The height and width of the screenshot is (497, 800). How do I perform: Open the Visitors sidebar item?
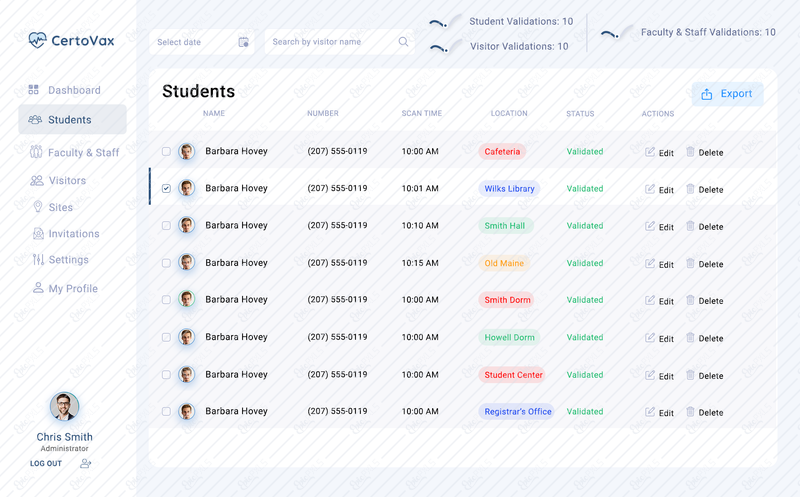(x=58, y=181)
